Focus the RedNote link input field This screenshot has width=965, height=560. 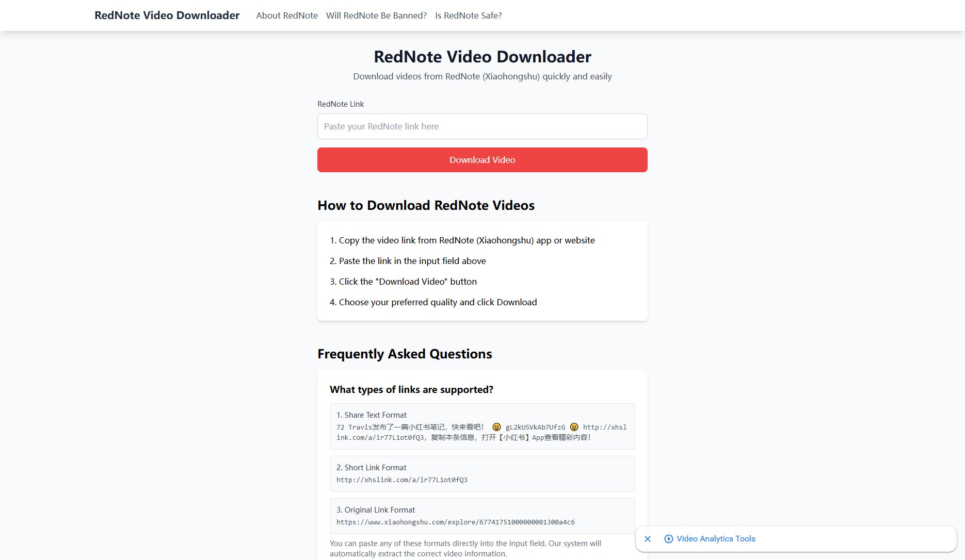[482, 126]
